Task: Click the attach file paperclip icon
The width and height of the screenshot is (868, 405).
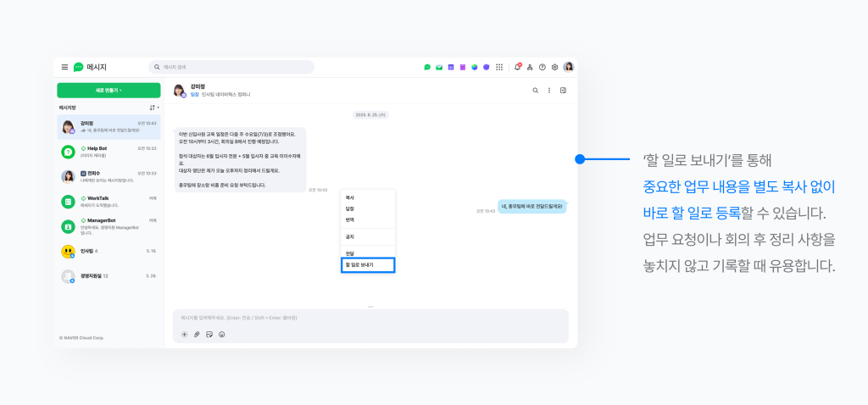Action: click(197, 335)
